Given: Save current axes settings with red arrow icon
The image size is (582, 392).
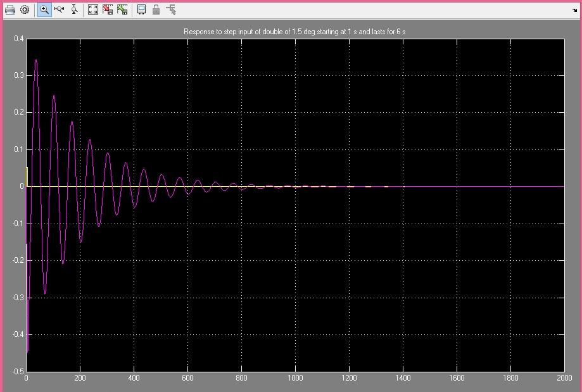Looking at the screenshot, I should tap(108, 9).
